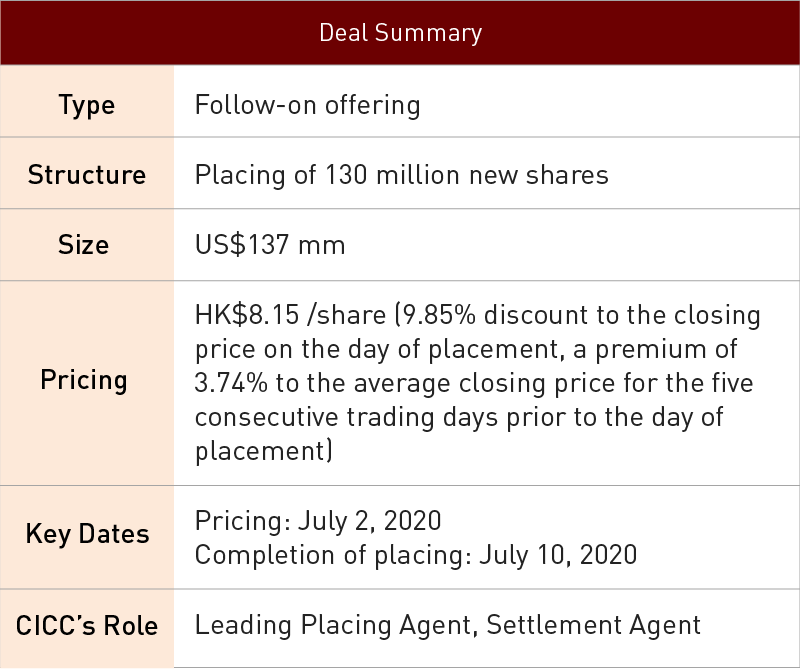Select the CICC's Role row label
Viewport: 800px width, 669px height.
[87, 626]
